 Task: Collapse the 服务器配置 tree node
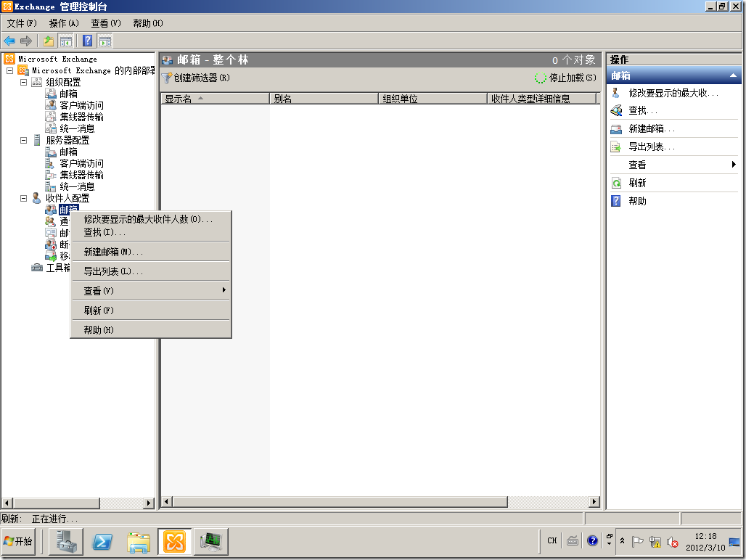[x=22, y=139]
